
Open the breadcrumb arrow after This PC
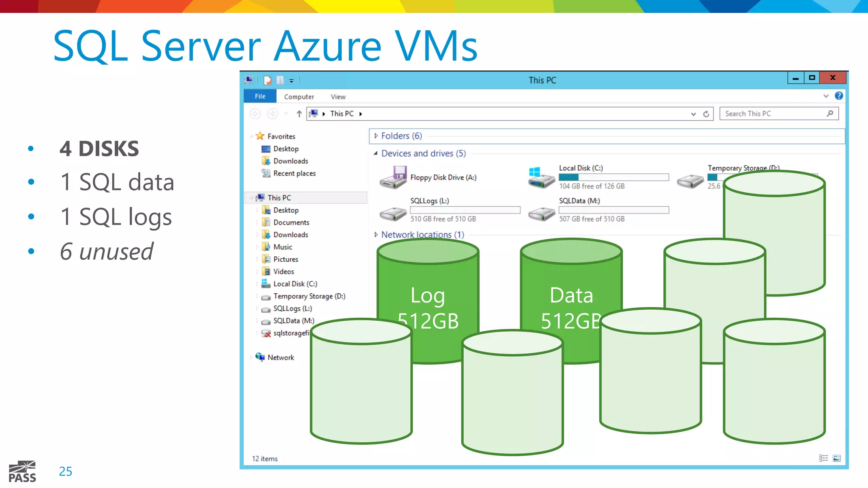(361, 114)
